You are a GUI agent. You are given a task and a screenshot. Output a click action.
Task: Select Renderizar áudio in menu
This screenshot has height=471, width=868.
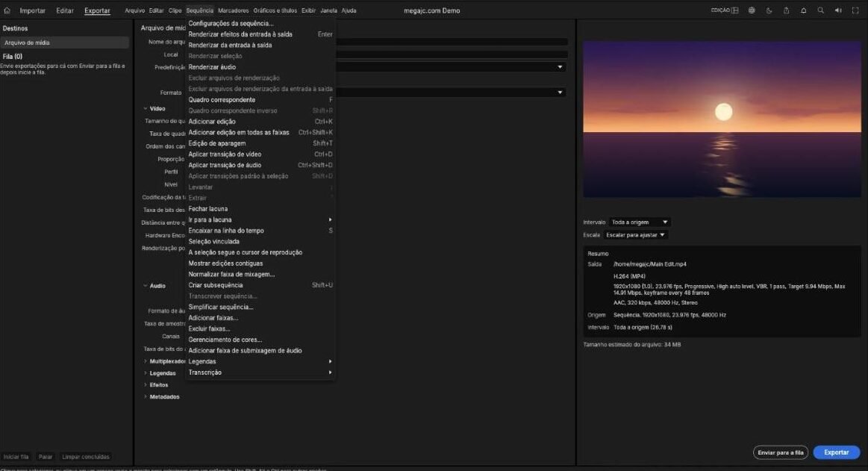click(x=260, y=67)
